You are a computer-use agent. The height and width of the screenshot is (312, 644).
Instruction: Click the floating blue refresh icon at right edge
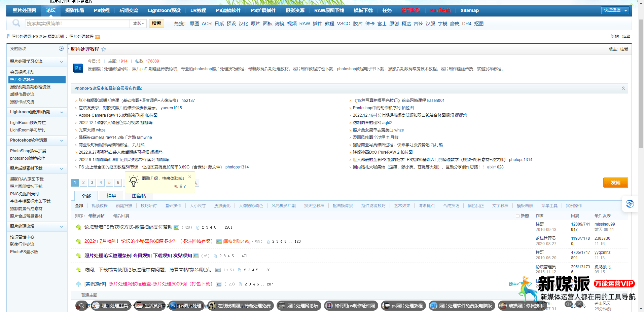pos(630,204)
